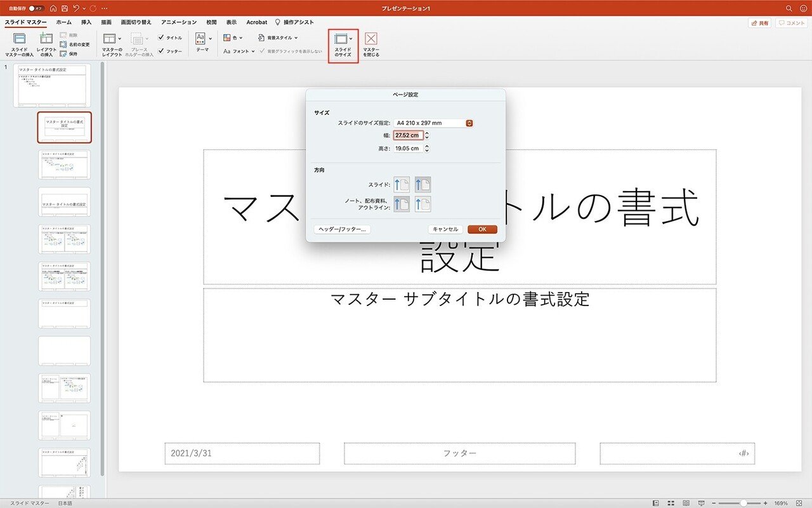Click the 保持 preserve icon

(63, 53)
